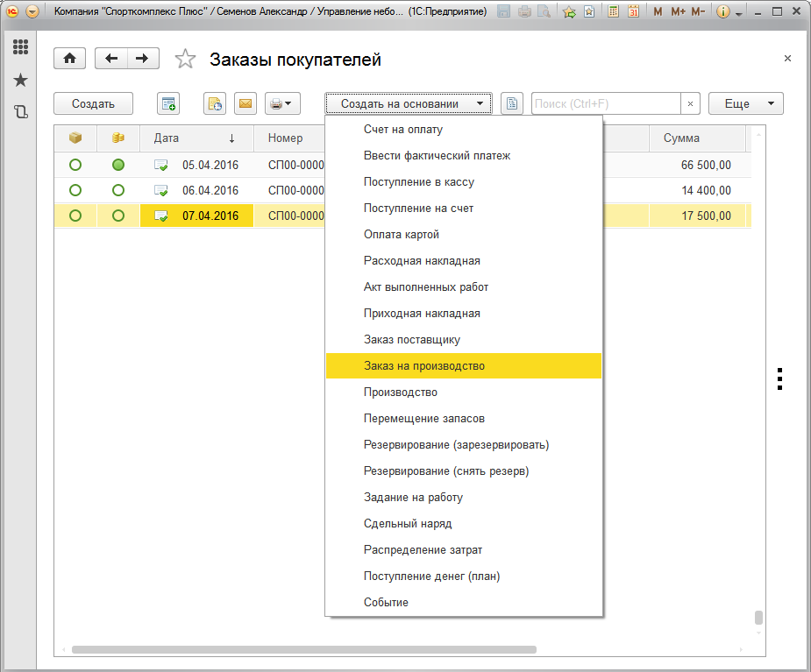The image size is (811, 672).
Task: Open the history icon in the sidebar
Action: (20, 111)
